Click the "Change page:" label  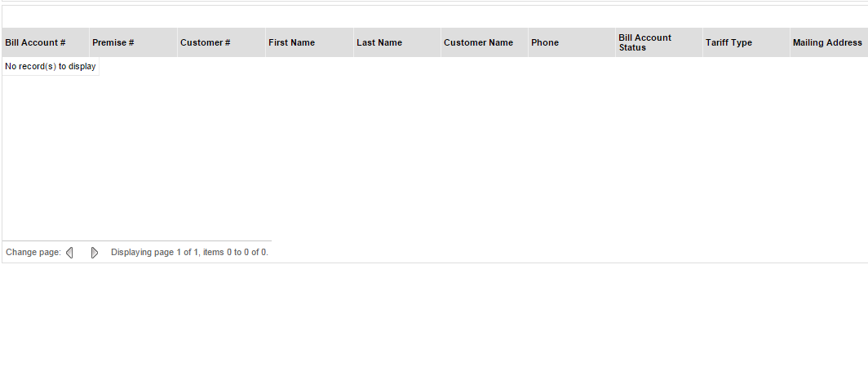pyautogui.click(x=33, y=253)
